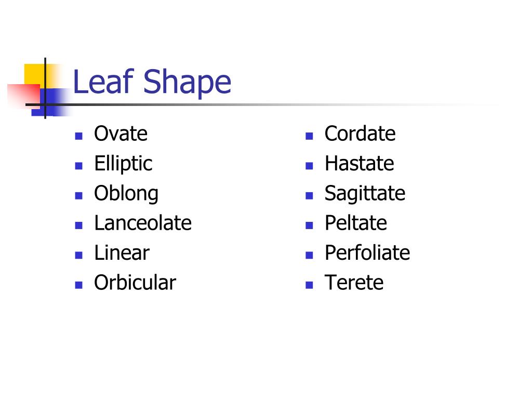This screenshot has height=399, width=532.
Task: Click the blue bullet beside Cordate
Action: (309, 136)
